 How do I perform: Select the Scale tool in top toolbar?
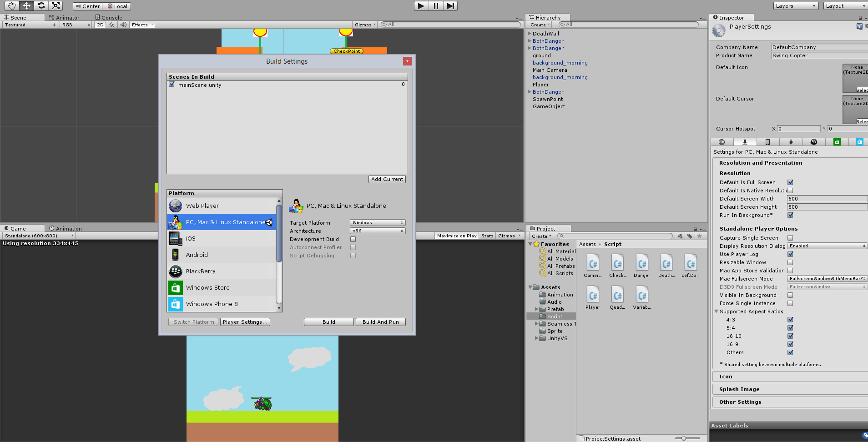pyautogui.click(x=56, y=5)
